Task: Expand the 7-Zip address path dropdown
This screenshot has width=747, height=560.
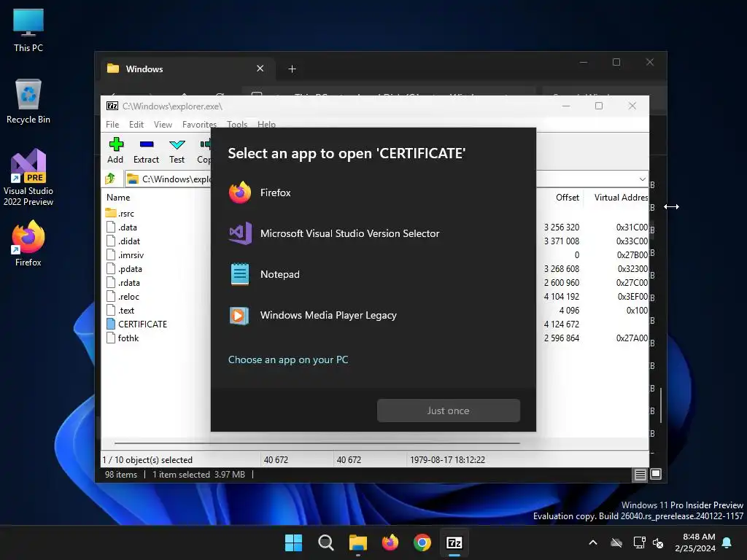Action: [x=642, y=179]
